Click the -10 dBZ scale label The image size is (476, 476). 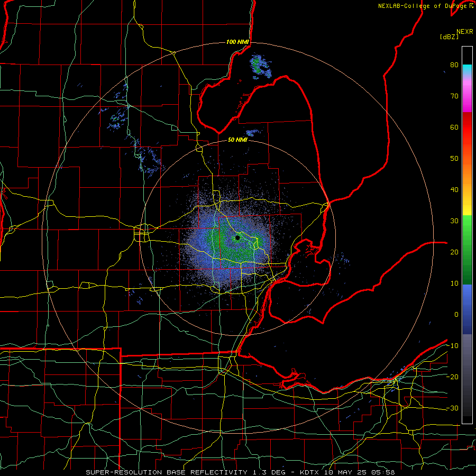452,346
